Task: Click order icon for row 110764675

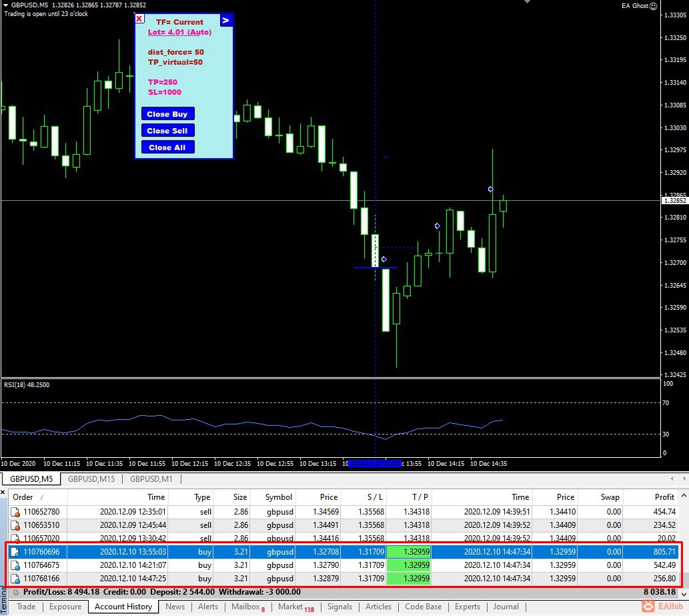Action: tap(15, 565)
